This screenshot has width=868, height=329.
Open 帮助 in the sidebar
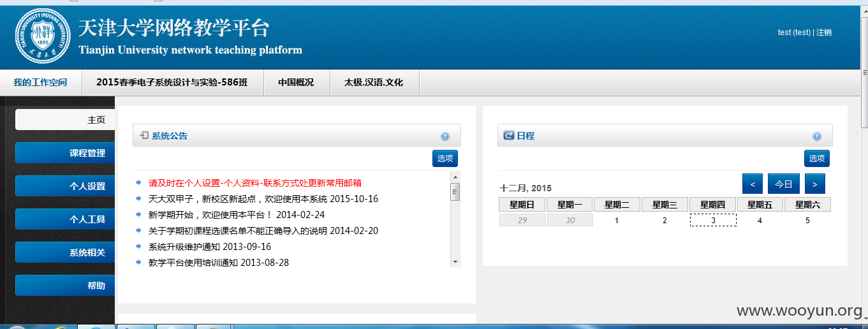click(65, 286)
